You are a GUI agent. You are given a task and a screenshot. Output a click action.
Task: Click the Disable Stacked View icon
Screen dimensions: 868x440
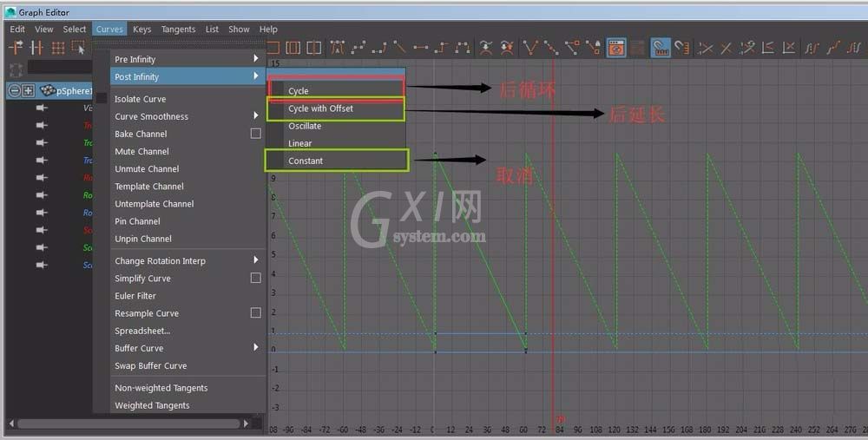pyautogui.click(x=789, y=48)
